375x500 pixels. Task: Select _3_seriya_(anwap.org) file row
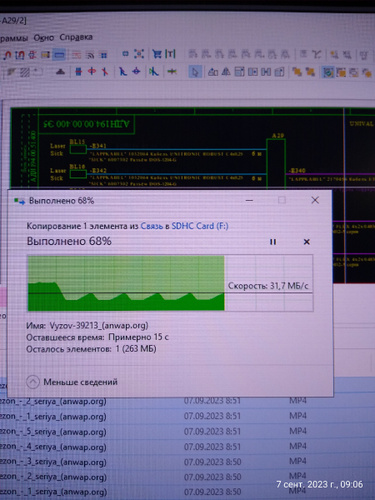coord(187,462)
